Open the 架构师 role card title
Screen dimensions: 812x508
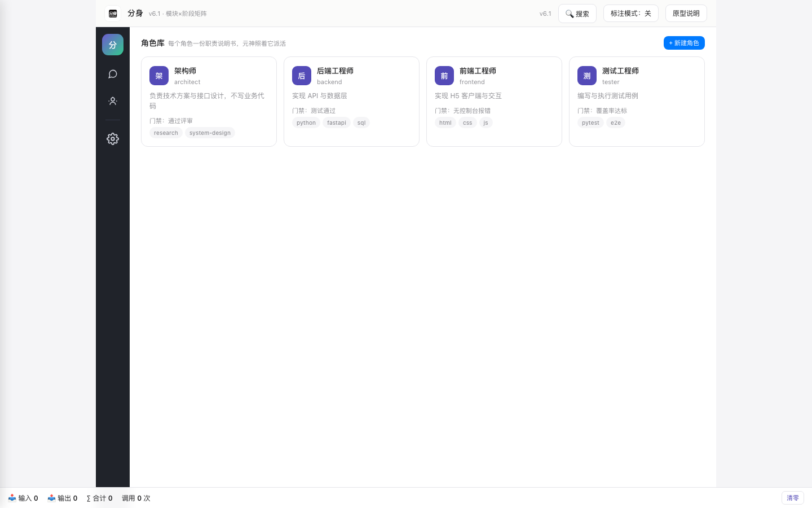click(185, 71)
